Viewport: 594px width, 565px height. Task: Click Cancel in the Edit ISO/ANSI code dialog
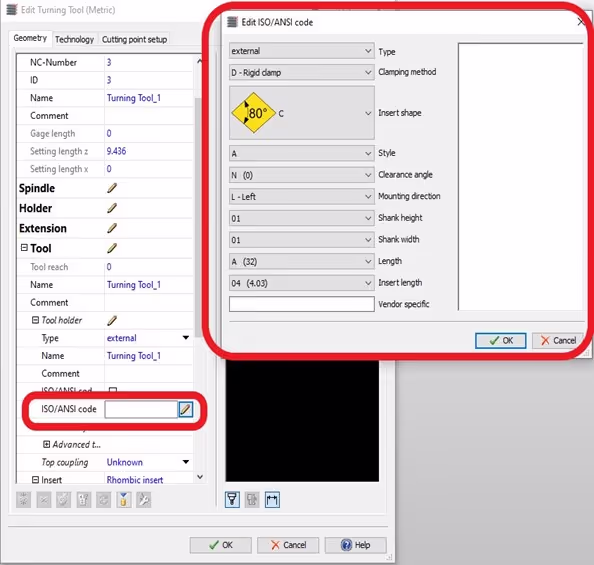click(x=558, y=340)
